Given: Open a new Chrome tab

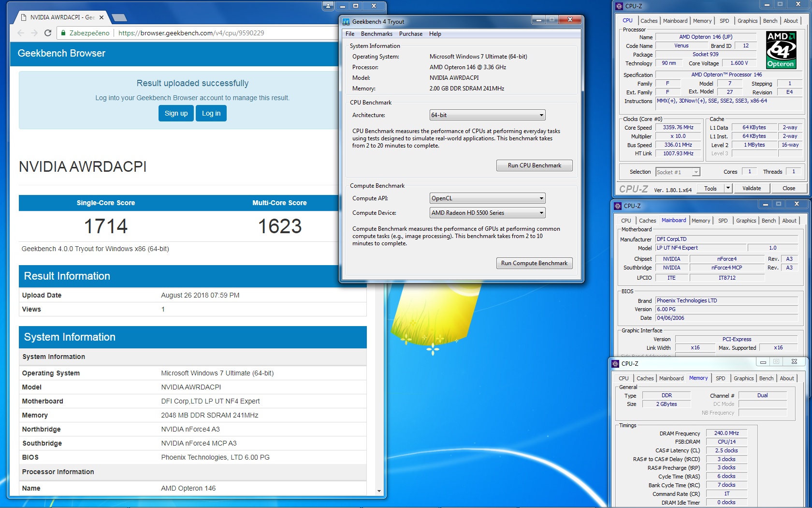Looking at the screenshot, I should (119, 18).
